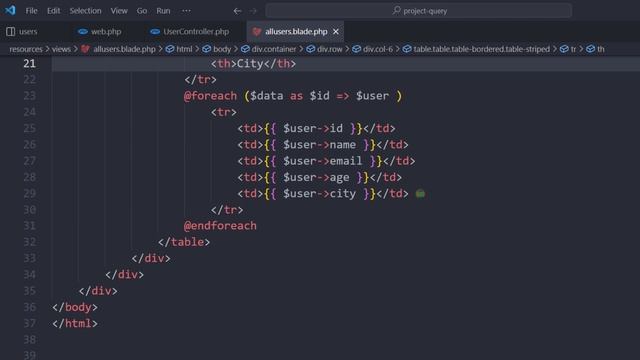The image size is (640, 360).
Task: Click the web.php file icon
Action: point(83,31)
